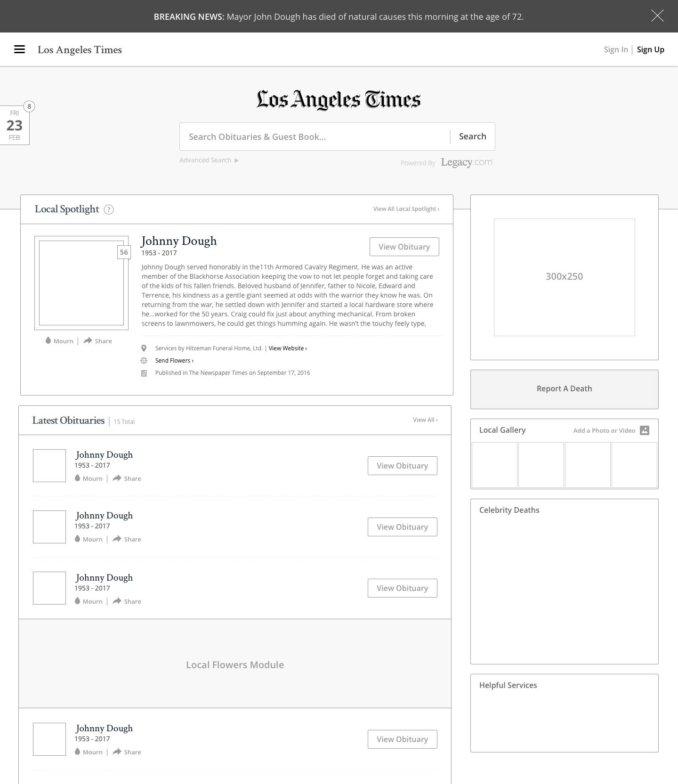Screen dimensions: 678x784
Task: Click Mourn under the Local Spotlight photo
Action: coord(59,341)
